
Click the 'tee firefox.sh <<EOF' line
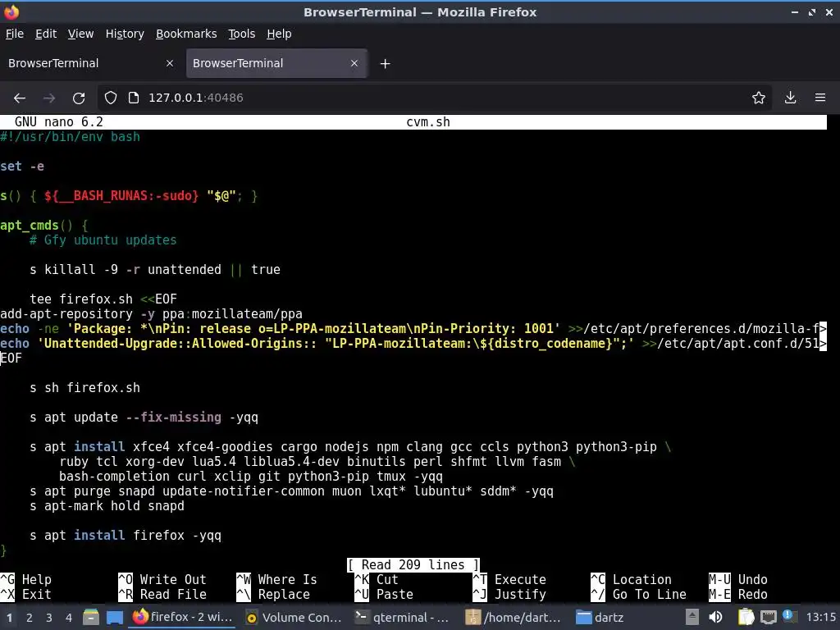tap(103, 299)
